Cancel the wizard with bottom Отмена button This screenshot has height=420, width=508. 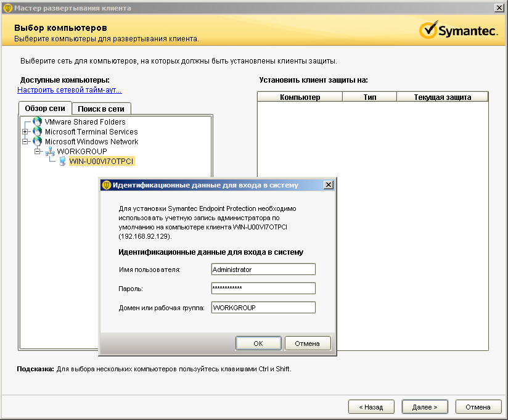pos(478,407)
